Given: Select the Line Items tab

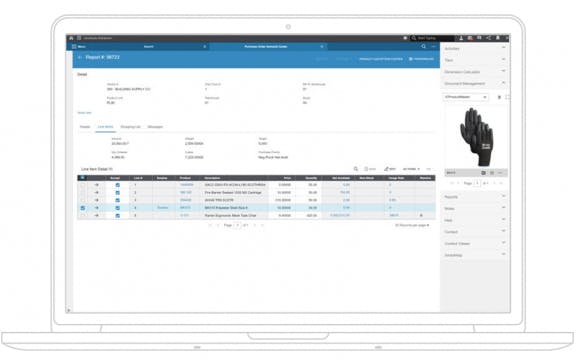Looking at the screenshot, I should pos(105,127).
